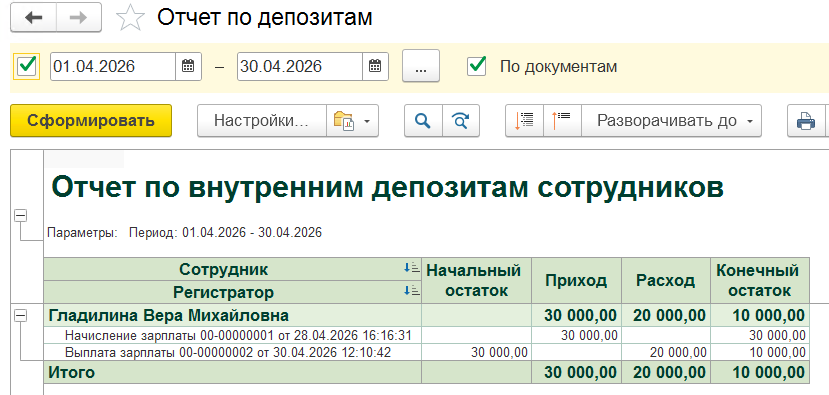Click the Конечный остаток column header

(760, 280)
